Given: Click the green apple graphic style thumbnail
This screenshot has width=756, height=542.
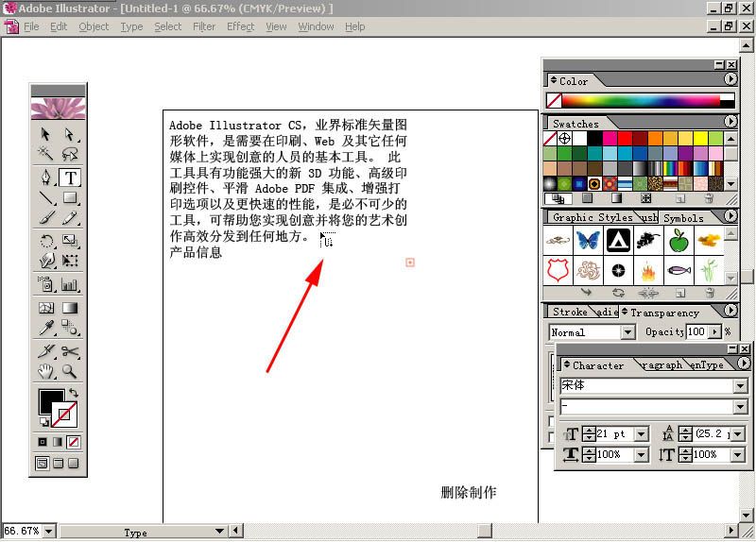Looking at the screenshot, I should coord(679,240).
